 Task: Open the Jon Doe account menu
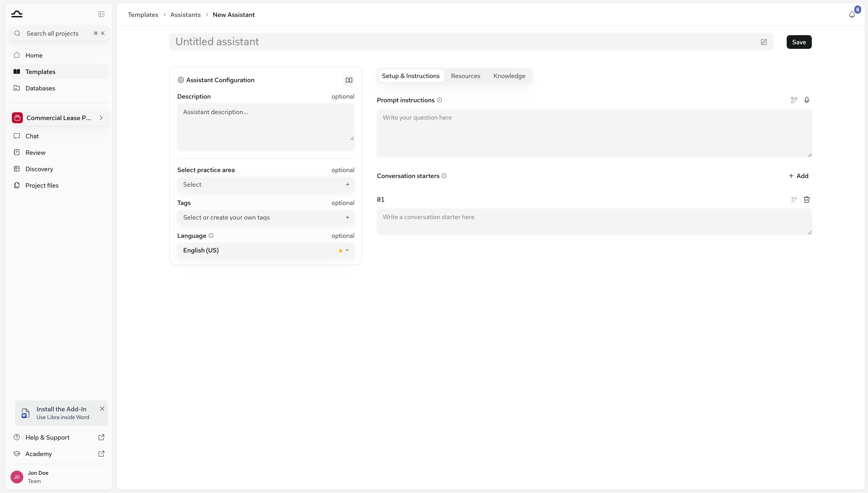point(59,477)
